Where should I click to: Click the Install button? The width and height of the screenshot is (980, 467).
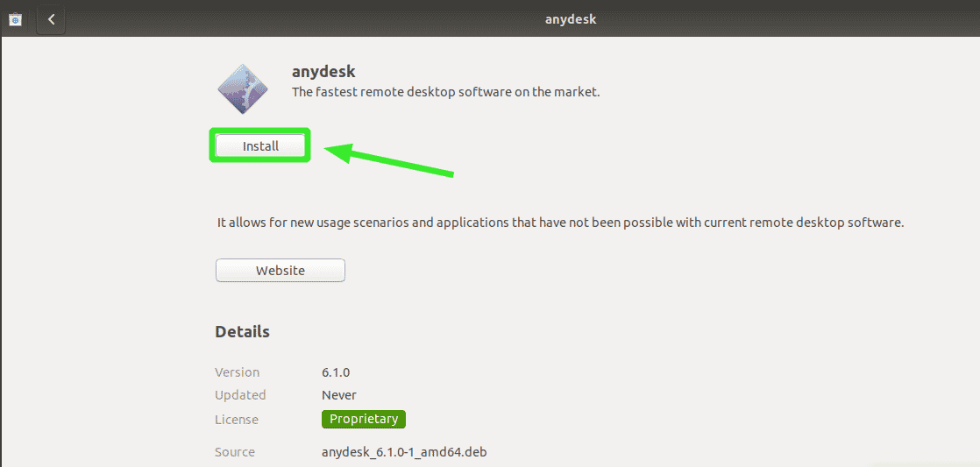[x=260, y=146]
